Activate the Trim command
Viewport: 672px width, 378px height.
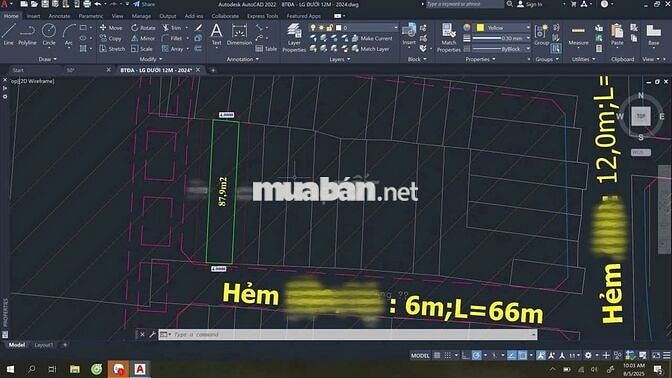pos(171,27)
